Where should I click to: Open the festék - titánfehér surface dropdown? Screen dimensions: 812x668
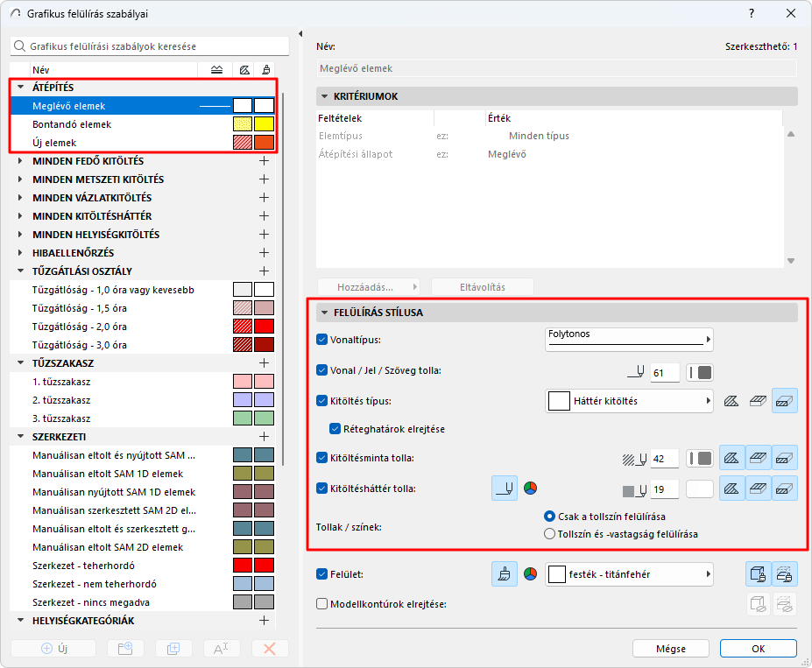pos(629,574)
